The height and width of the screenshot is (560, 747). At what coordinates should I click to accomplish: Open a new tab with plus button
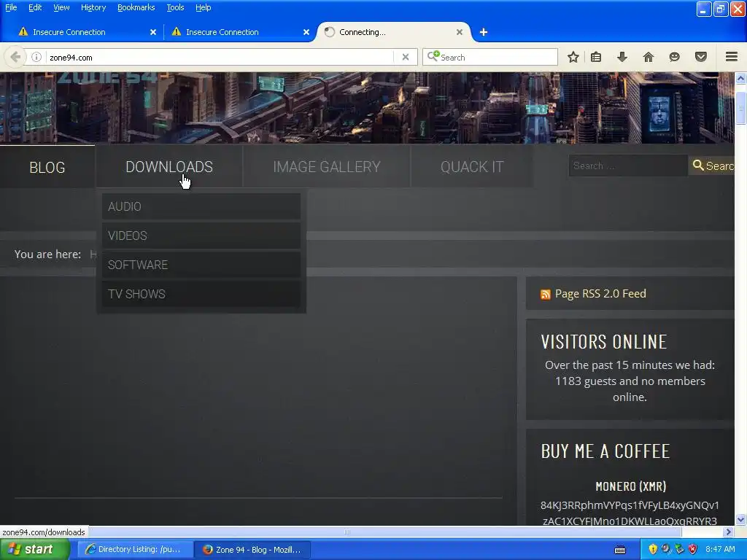[x=484, y=32]
